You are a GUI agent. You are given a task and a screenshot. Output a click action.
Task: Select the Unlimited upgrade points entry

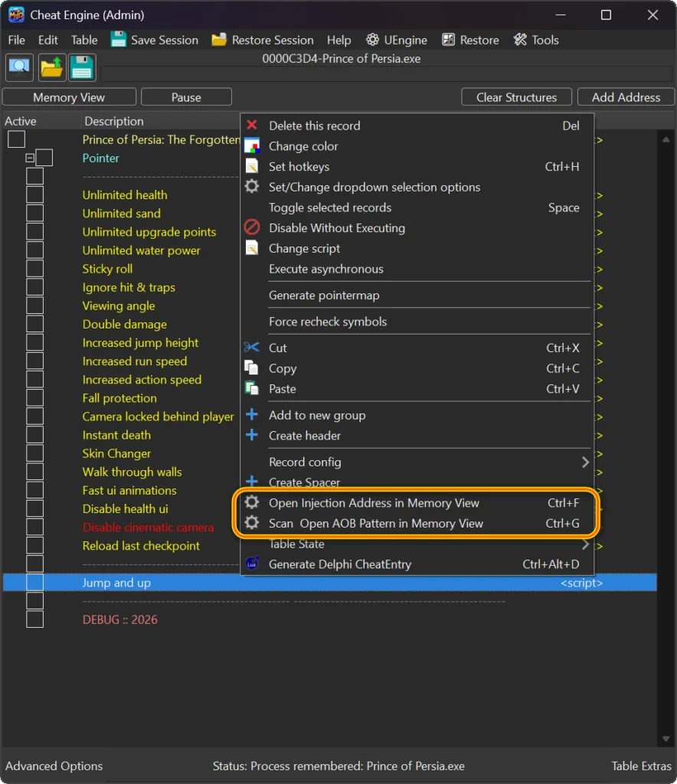[149, 232]
